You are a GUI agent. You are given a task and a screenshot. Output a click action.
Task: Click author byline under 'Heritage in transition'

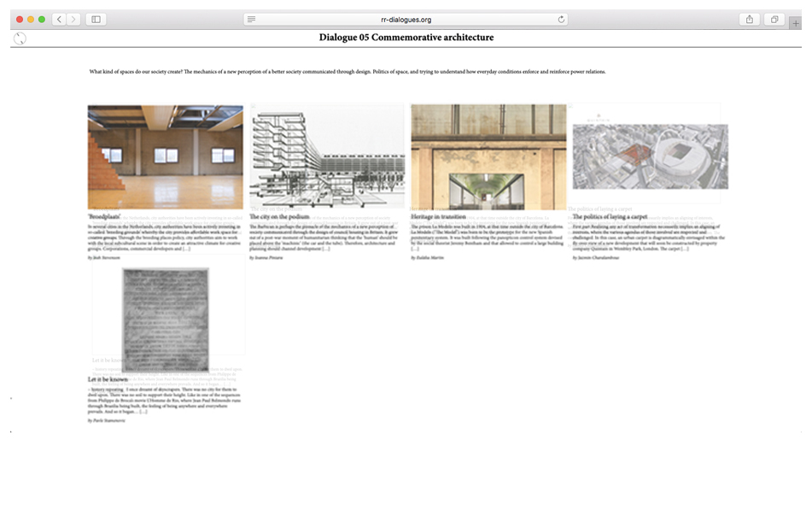tap(428, 257)
